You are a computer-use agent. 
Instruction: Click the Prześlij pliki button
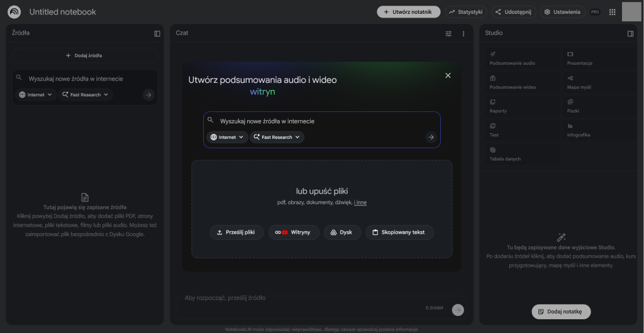point(236,232)
